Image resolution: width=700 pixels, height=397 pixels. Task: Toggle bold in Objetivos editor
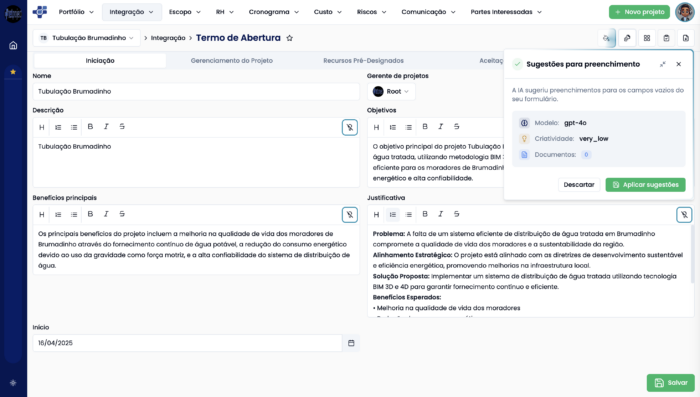pyautogui.click(x=425, y=127)
